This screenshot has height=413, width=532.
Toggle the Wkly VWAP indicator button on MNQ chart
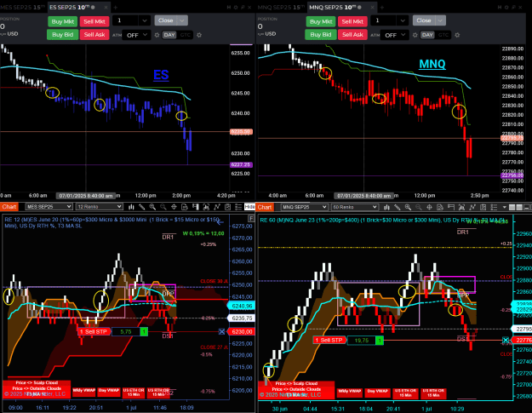[350, 393]
